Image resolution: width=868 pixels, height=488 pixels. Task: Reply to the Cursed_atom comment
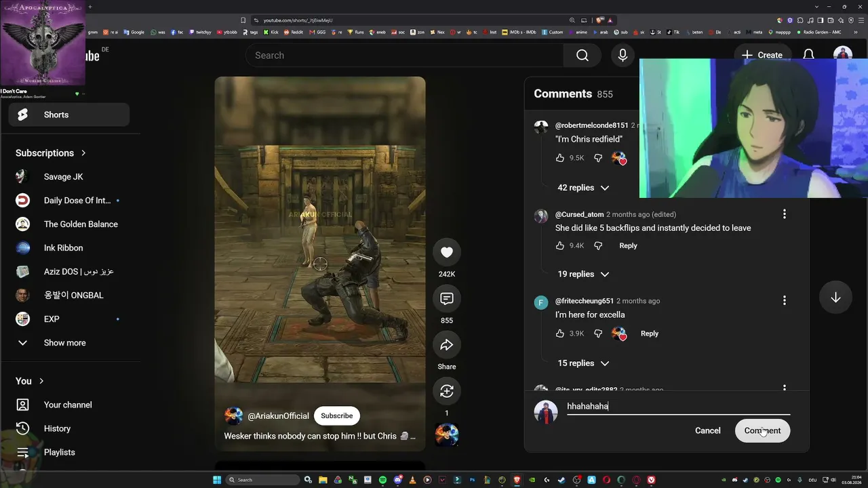tap(628, 246)
